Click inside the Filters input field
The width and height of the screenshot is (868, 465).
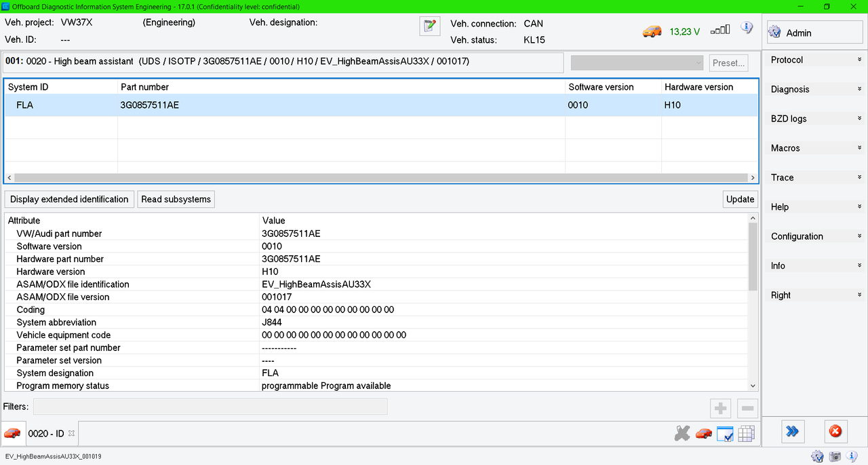click(x=210, y=407)
